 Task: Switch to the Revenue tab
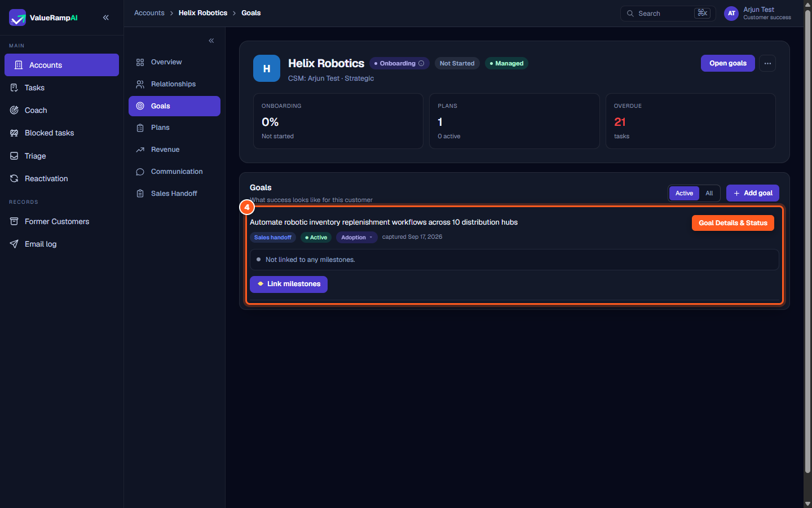point(174,150)
